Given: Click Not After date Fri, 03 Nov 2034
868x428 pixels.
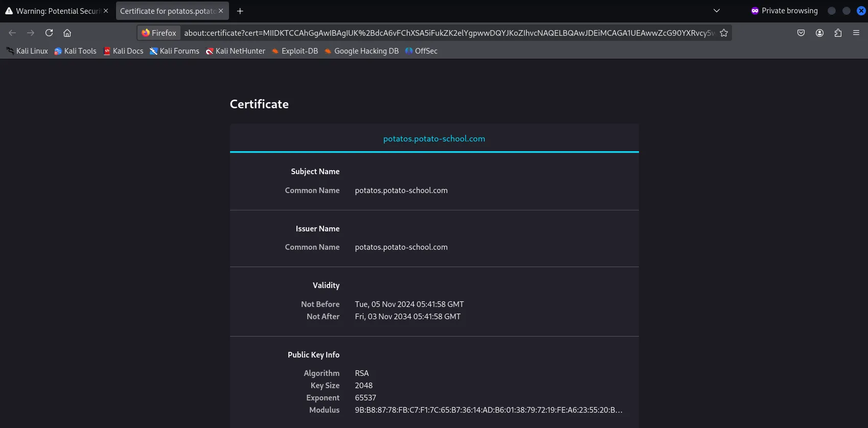Looking at the screenshot, I should pos(408,317).
